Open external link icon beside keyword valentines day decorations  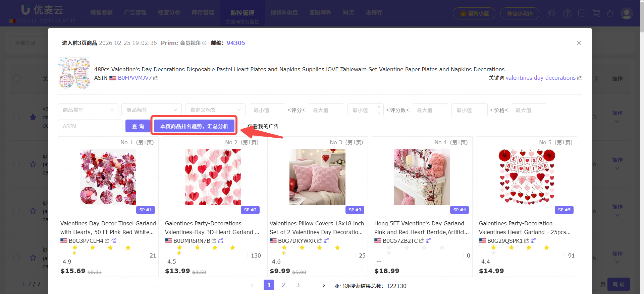tap(579, 78)
